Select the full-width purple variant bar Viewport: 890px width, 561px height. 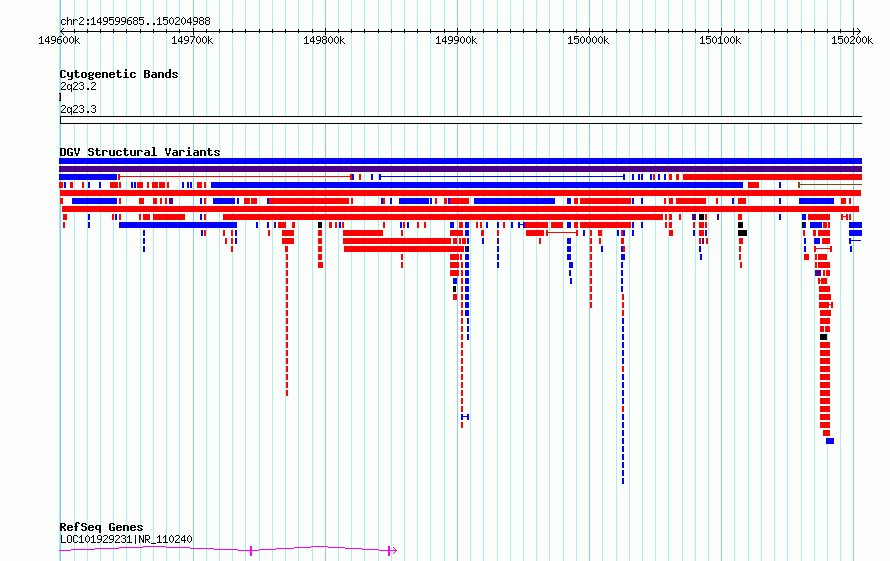tap(460, 169)
